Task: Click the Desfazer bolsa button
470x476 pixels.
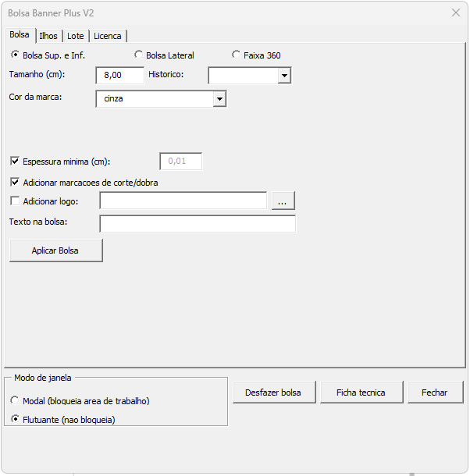Action: point(274,393)
